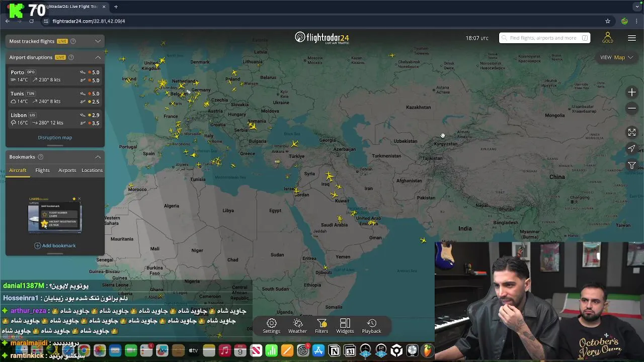Screen dimensions: 644x362
Task: Open the Widgets panel
Action: pos(345,326)
